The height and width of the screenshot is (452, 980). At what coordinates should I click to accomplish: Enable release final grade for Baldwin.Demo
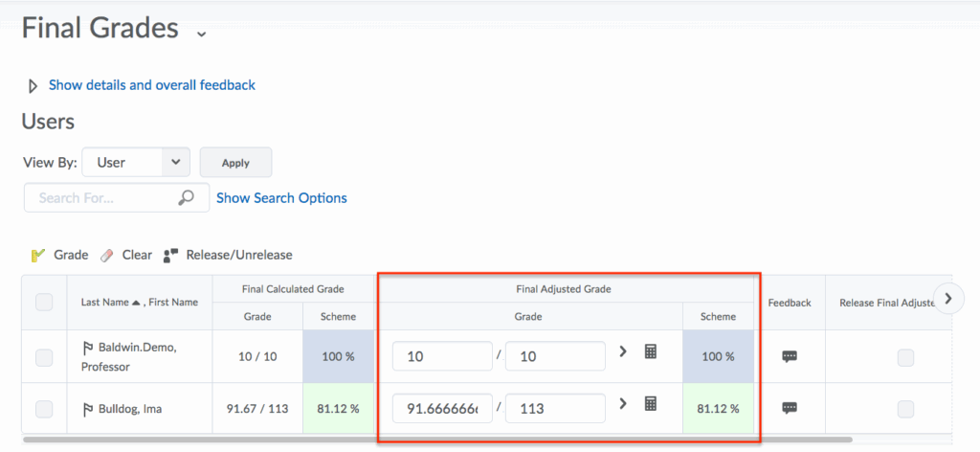pos(904,357)
